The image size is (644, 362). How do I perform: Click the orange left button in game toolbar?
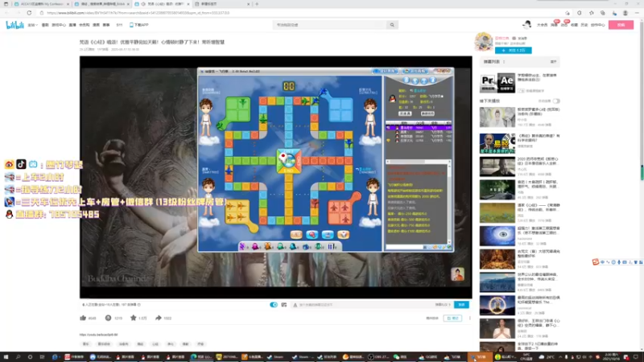[x=296, y=234]
